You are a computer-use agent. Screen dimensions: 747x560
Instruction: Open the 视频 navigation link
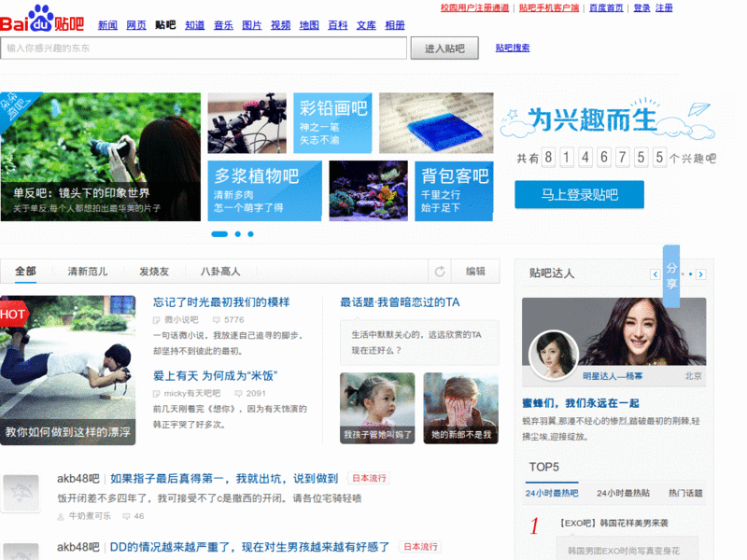pyautogui.click(x=281, y=25)
